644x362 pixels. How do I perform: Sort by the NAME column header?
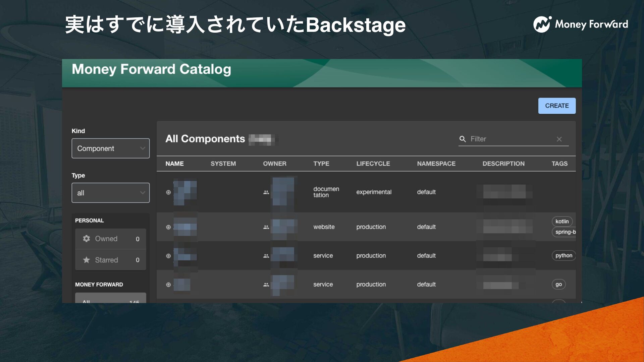pos(174,164)
